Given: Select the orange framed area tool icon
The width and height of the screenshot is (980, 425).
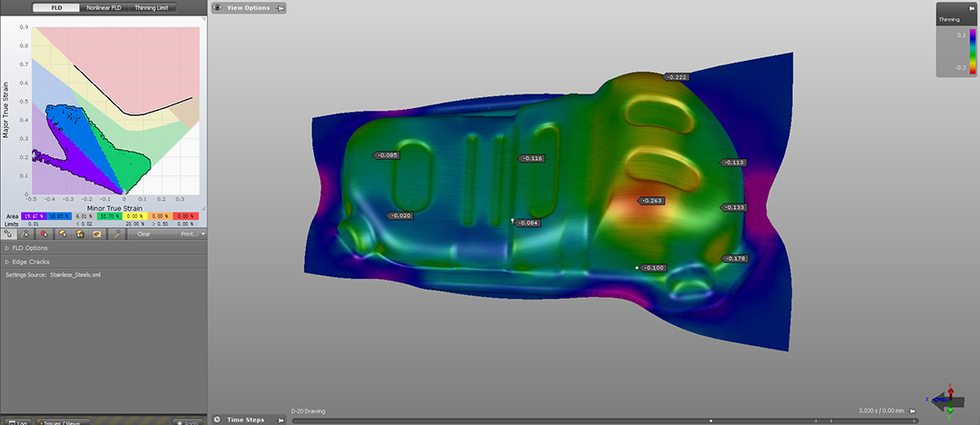Looking at the screenshot, I should [x=97, y=233].
